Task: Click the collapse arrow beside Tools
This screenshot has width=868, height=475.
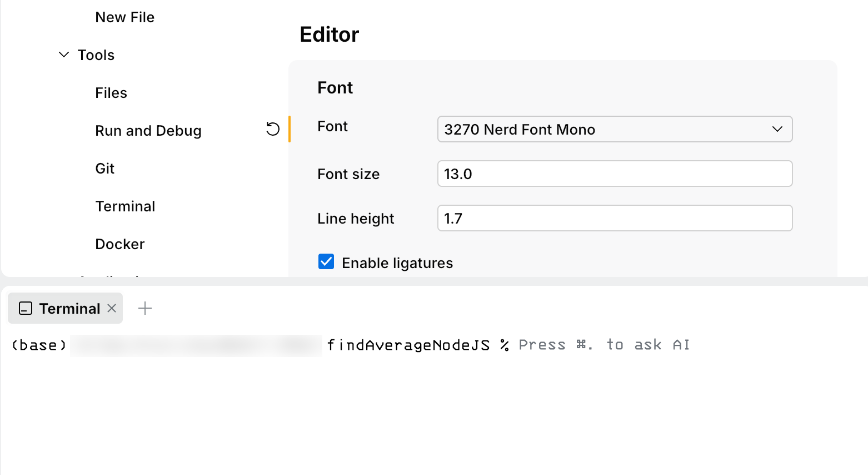Action: coord(63,54)
